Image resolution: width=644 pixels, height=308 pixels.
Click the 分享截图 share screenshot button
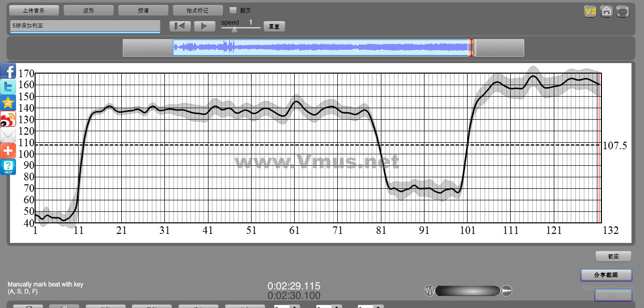(606, 275)
